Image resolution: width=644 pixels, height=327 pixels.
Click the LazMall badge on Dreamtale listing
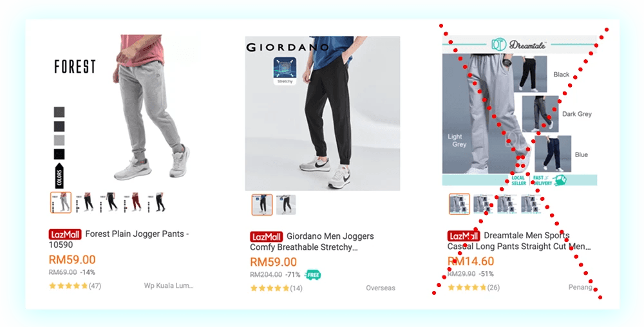464,236
